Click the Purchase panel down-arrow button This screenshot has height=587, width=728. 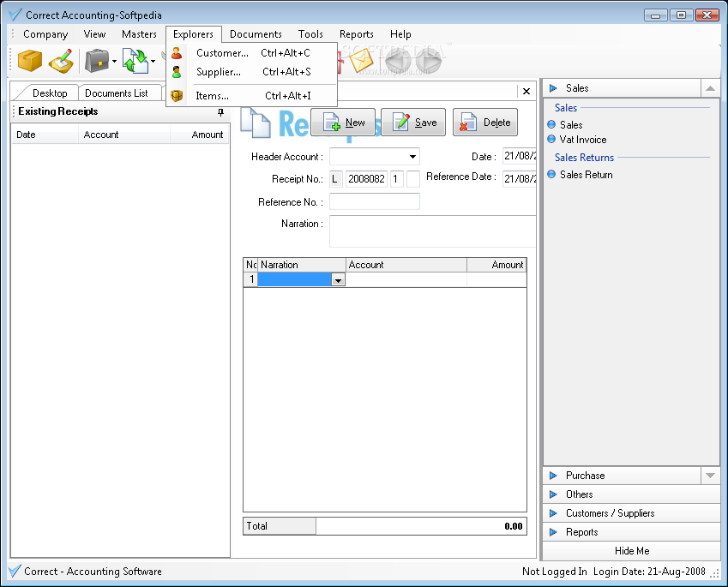(710, 476)
